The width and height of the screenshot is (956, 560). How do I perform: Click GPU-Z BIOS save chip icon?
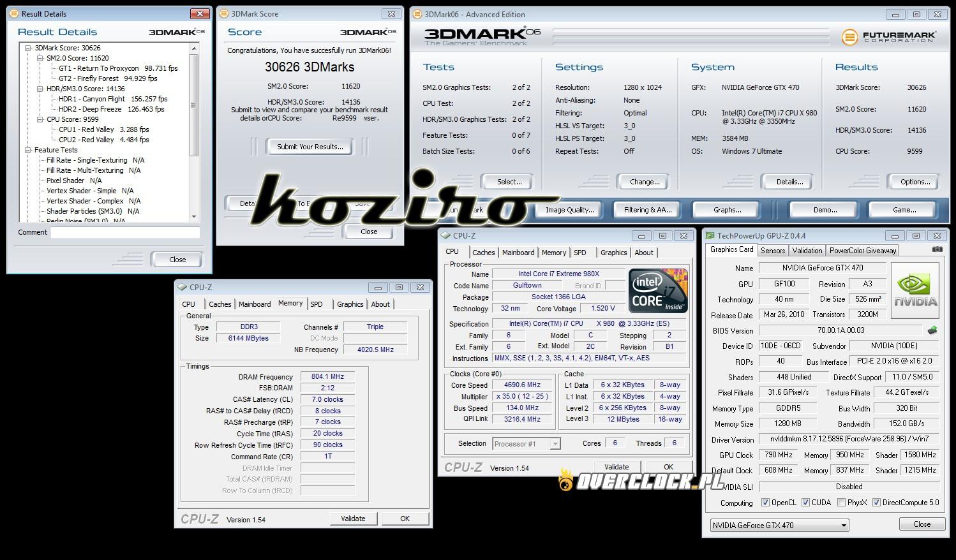(x=932, y=330)
